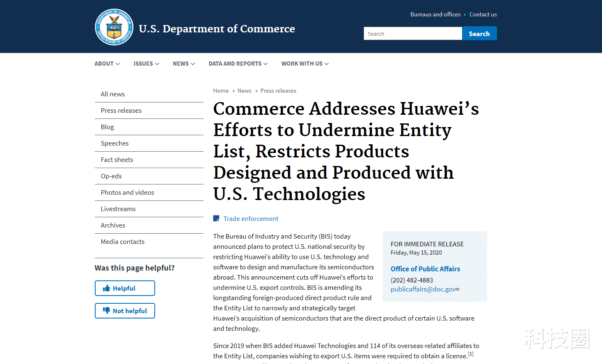Click the publicaffairs@doc.gov email link
The width and height of the screenshot is (602, 364).
[423, 289]
